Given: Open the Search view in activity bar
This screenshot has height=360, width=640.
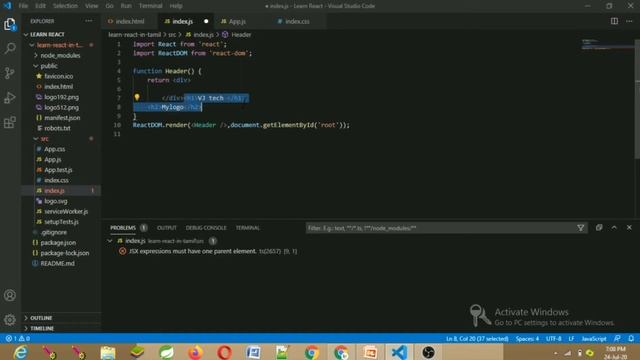Looking at the screenshot, I should [x=10, y=49].
